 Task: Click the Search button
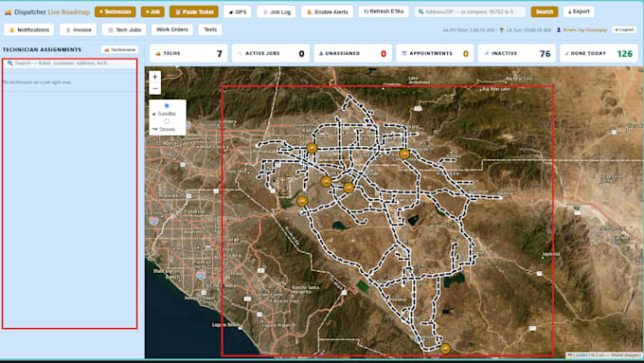point(545,12)
